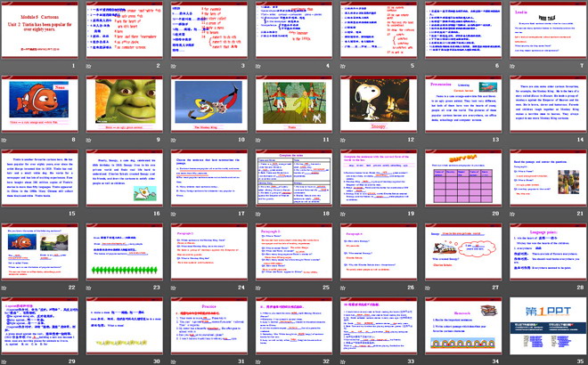Select slide 4 thumbnail
The width and height of the screenshot is (588, 365).
(294, 30)
